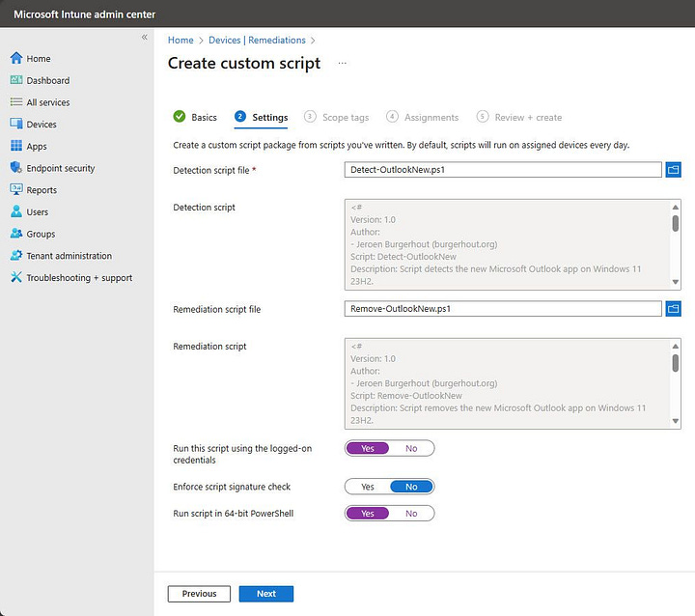Screen dimensions: 695x616
Task: Click the Remediation script scroll-down arrow
Action: (675, 421)
